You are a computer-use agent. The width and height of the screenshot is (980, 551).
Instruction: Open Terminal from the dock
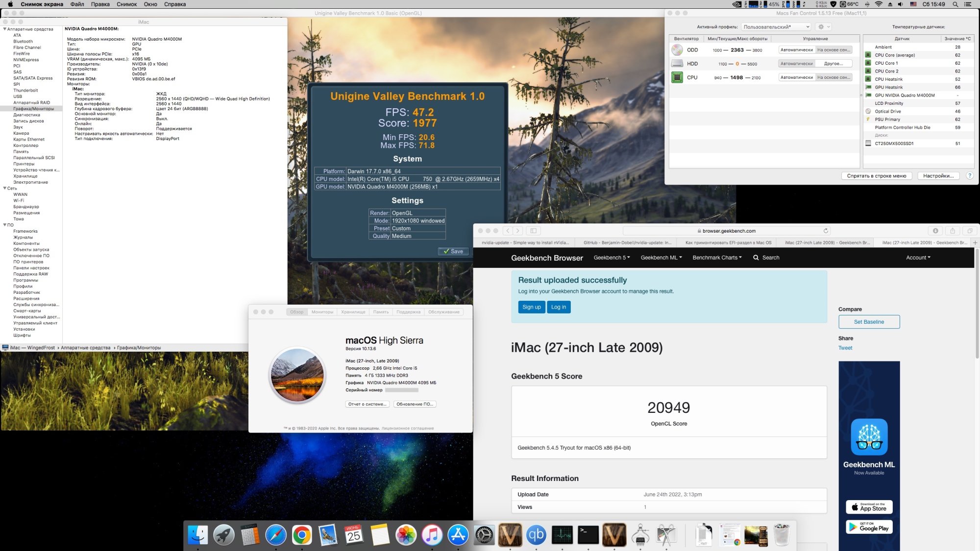pyautogui.click(x=588, y=535)
